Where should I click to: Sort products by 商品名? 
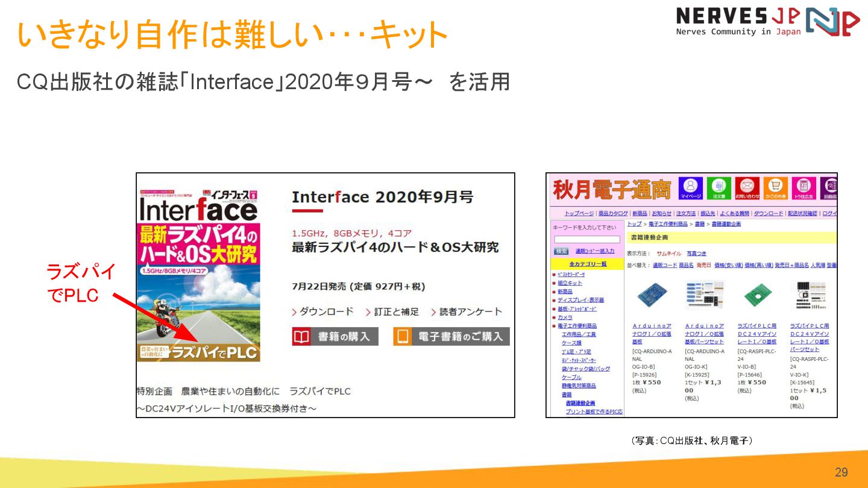pos(686,265)
